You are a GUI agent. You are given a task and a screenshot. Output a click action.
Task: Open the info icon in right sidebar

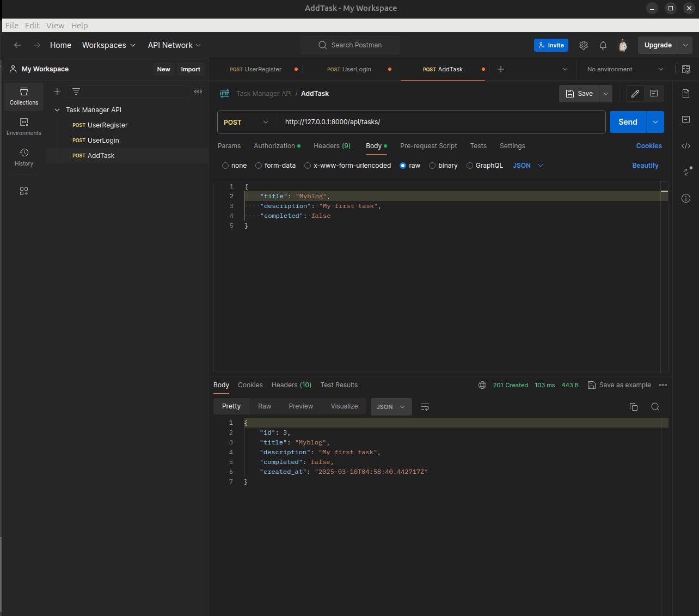[686, 198]
